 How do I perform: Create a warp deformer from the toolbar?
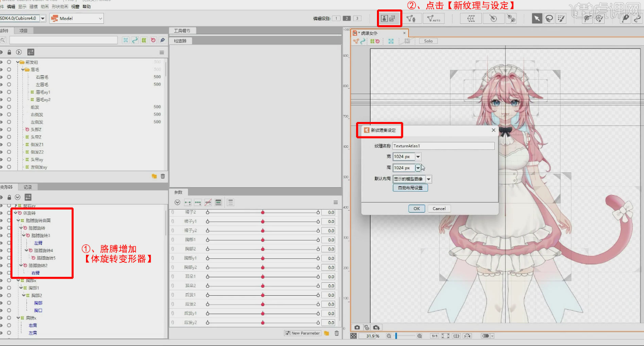point(471,18)
